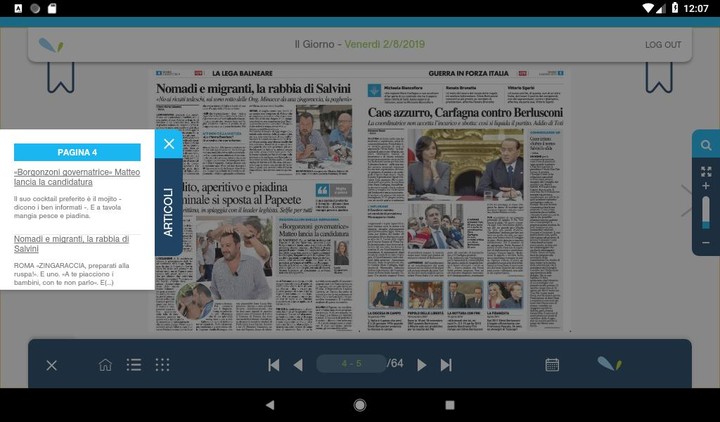Click the leaf logo in header
This screenshot has width=720, height=422.
(51, 45)
